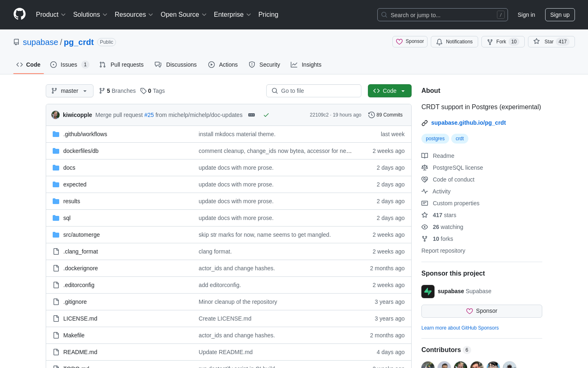The image size is (588, 368).
Task: Click the Supabase logo avatar
Action: [x=428, y=292]
